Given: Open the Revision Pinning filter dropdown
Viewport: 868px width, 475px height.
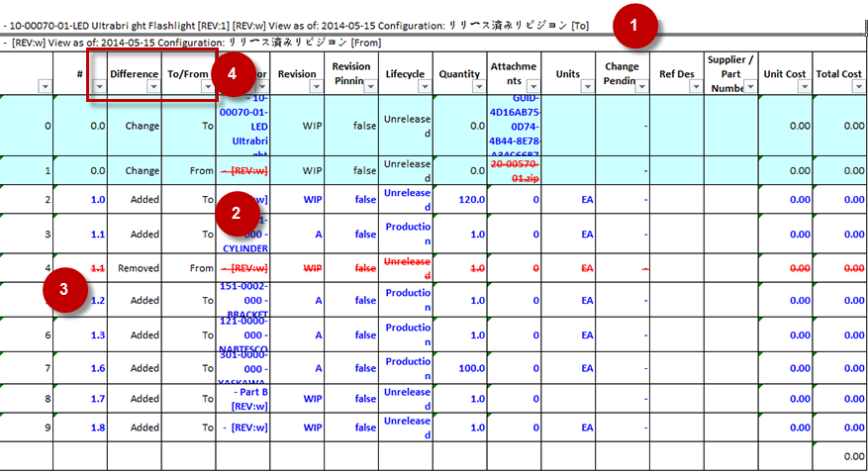Looking at the screenshot, I should point(370,86).
